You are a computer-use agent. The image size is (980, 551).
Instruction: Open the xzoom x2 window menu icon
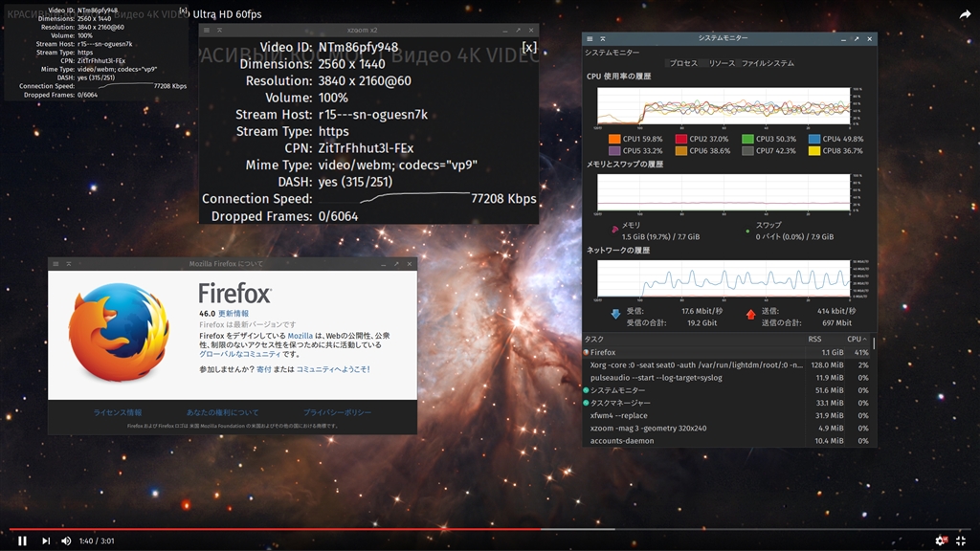point(207,30)
